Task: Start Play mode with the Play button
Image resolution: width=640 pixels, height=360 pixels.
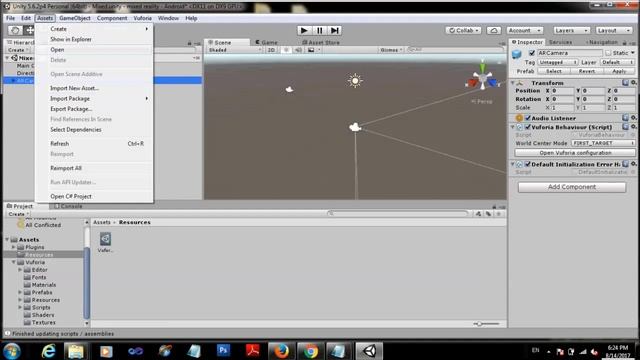Action: tap(304, 30)
